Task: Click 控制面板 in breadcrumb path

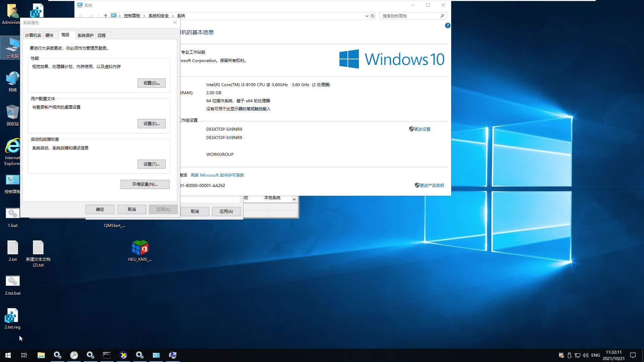Action: [x=132, y=16]
